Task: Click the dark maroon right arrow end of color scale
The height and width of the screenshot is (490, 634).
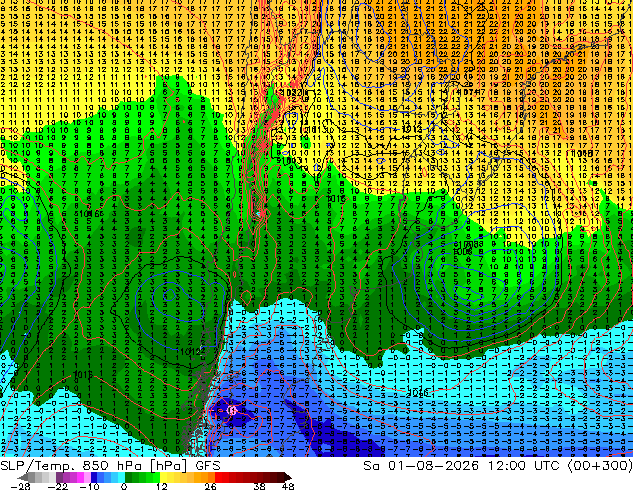Action: point(287,477)
